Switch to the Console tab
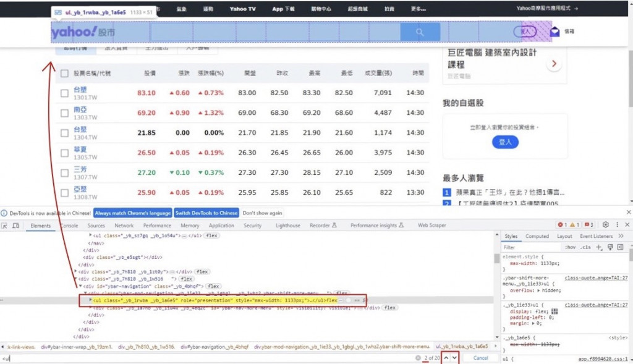 click(x=69, y=226)
